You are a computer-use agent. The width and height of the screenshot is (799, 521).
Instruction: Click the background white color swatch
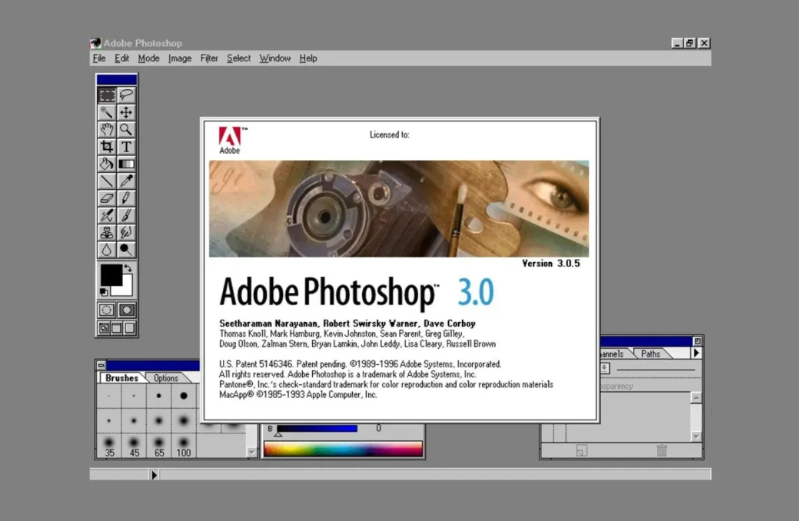(x=126, y=289)
